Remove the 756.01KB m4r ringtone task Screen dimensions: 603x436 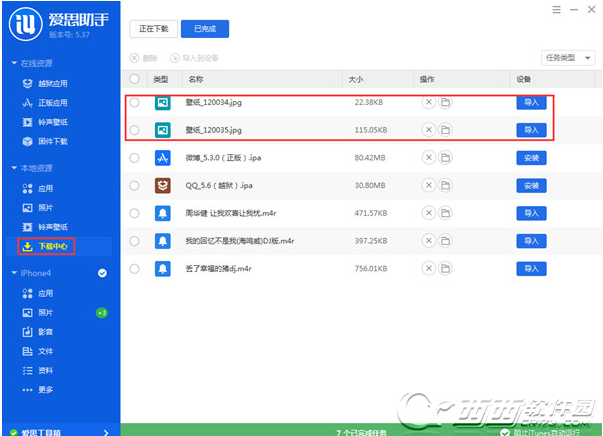[428, 268]
